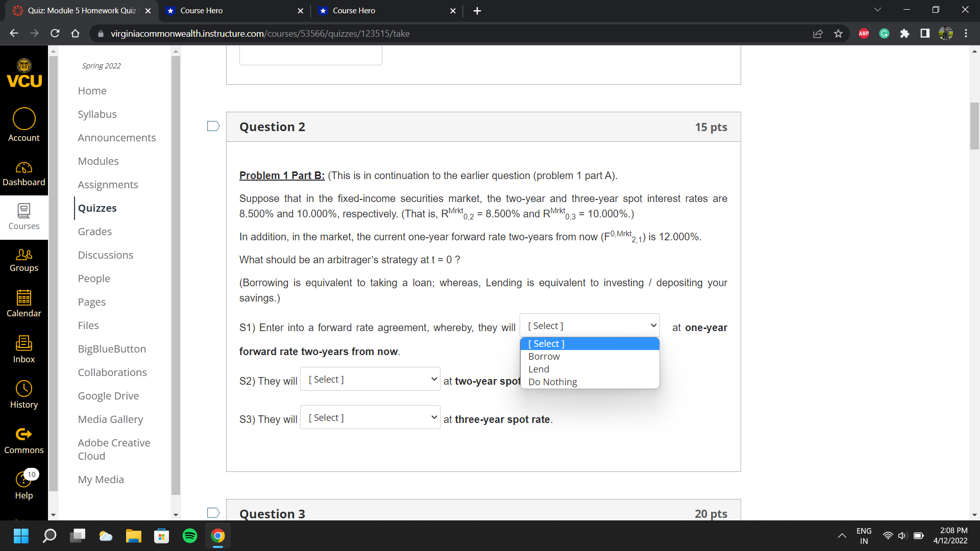980x551 pixels.
Task: Flag Question 3 for review
Action: [x=213, y=512]
